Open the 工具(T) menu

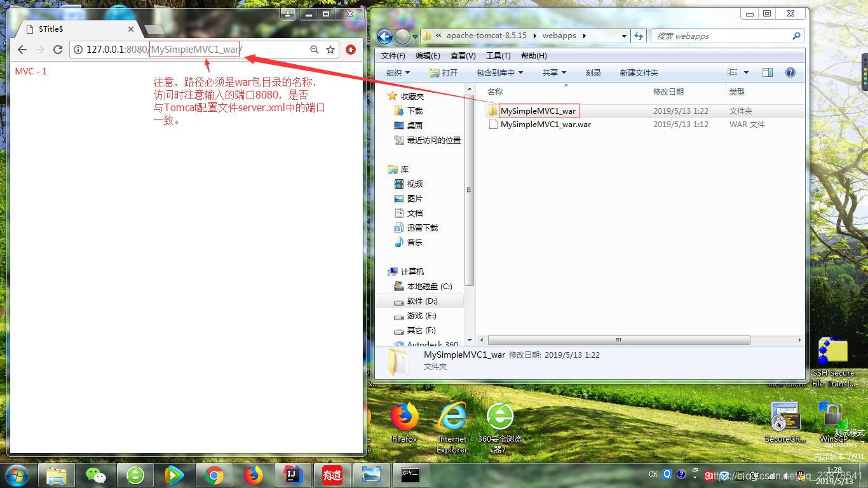pos(498,56)
